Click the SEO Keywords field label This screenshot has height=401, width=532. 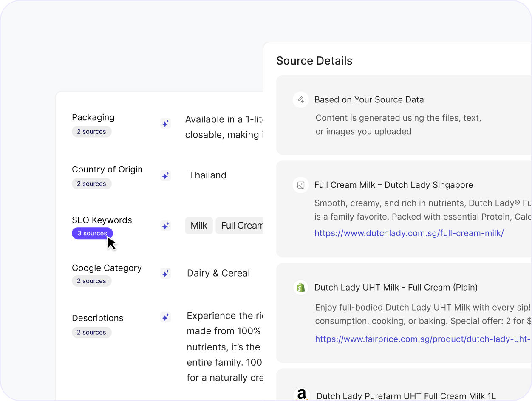tap(102, 220)
